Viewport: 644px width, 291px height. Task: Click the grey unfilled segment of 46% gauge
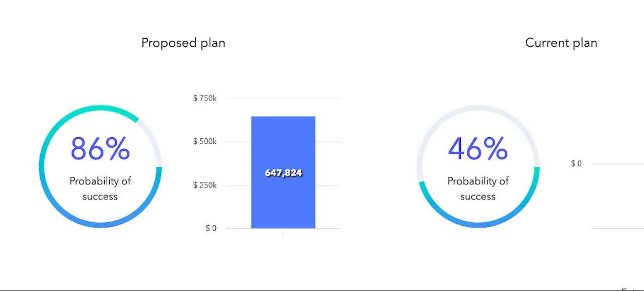click(478, 108)
